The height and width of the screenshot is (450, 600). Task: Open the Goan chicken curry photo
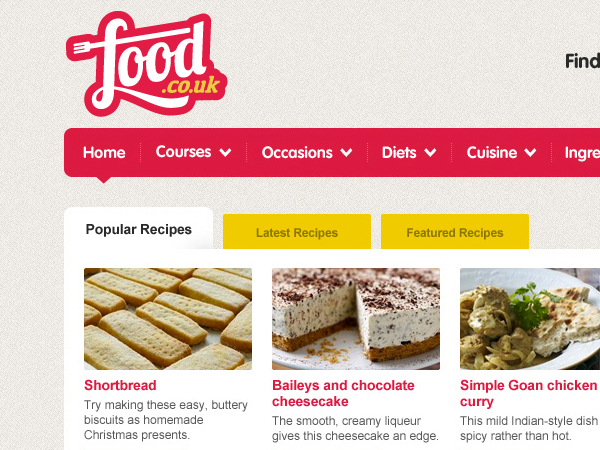(530, 319)
